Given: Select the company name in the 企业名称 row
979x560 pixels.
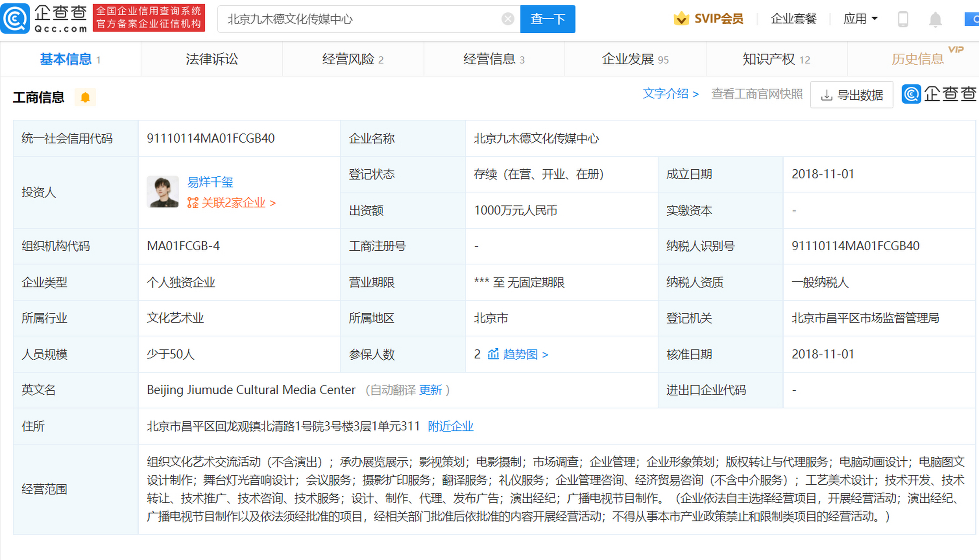Looking at the screenshot, I should (536, 138).
